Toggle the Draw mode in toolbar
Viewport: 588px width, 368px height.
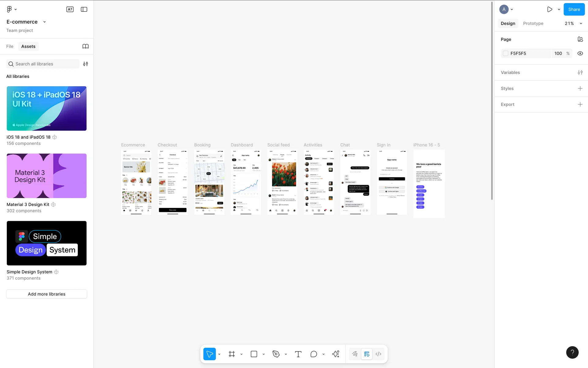pyautogui.click(x=355, y=354)
